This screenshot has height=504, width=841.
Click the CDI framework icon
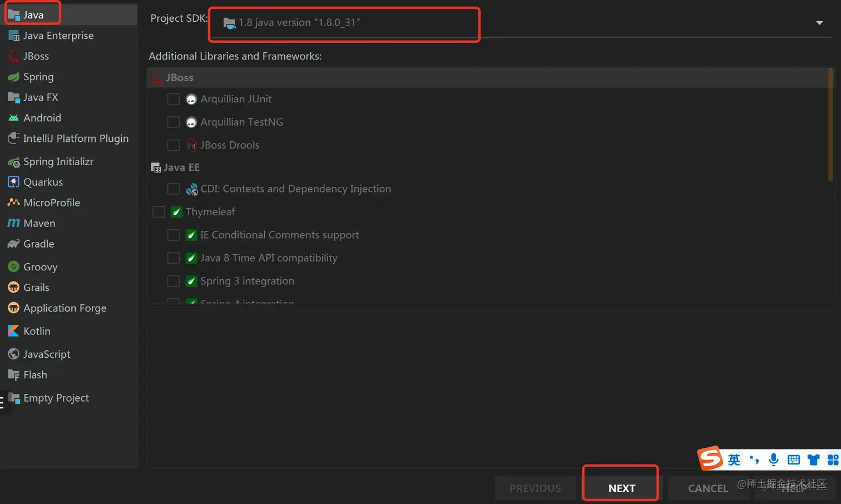[191, 189]
